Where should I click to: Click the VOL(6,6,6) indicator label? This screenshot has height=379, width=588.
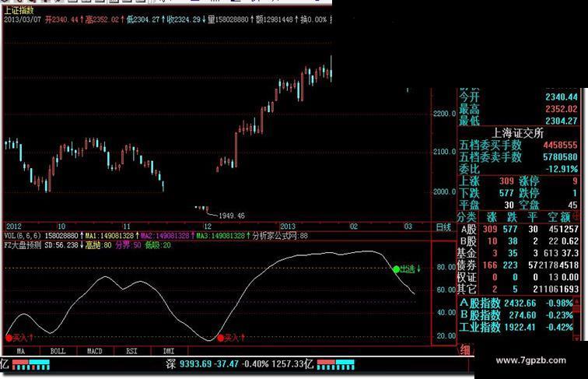click(x=23, y=236)
